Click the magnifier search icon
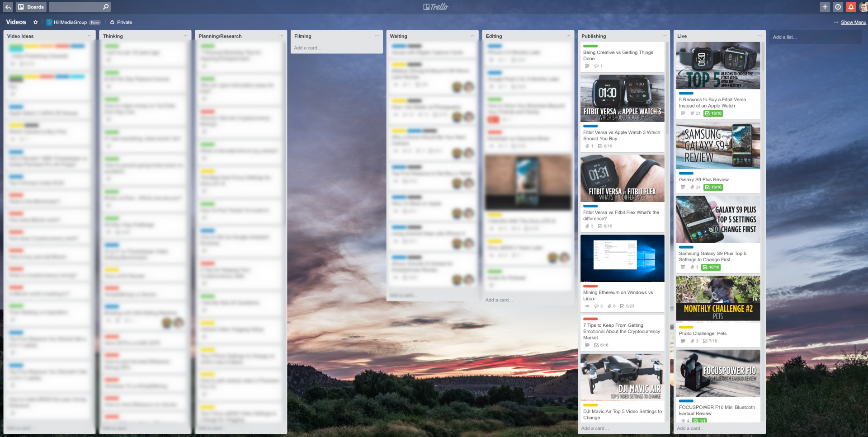The image size is (868, 437). click(x=106, y=7)
